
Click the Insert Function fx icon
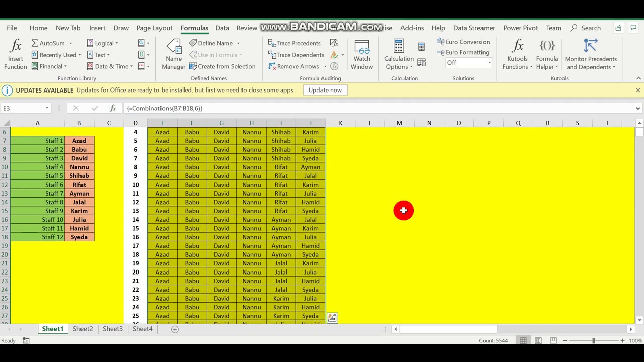pos(15,46)
